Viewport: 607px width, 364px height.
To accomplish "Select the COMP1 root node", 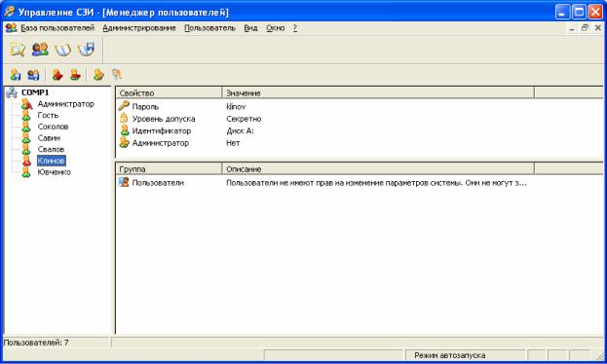I will 35,92.
